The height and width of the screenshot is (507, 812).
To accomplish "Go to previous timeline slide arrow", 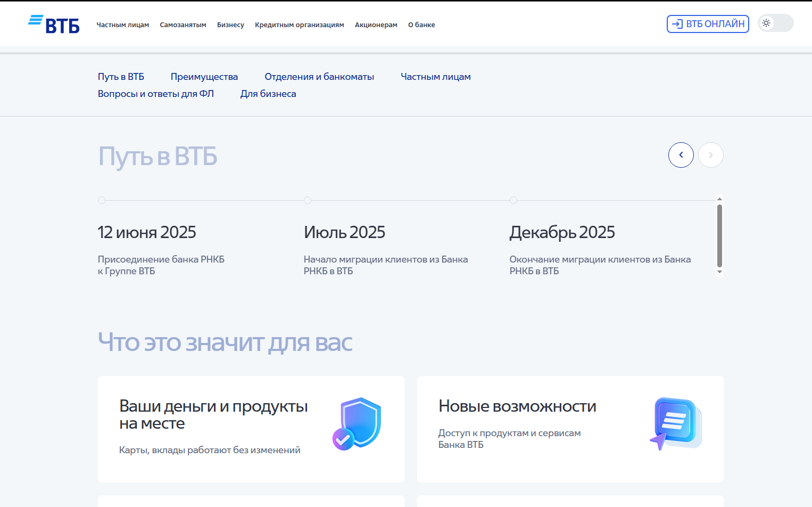I will coord(681,155).
